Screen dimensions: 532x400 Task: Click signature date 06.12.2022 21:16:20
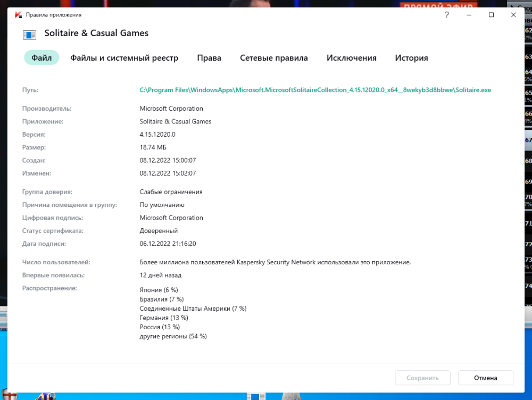tap(168, 244)
